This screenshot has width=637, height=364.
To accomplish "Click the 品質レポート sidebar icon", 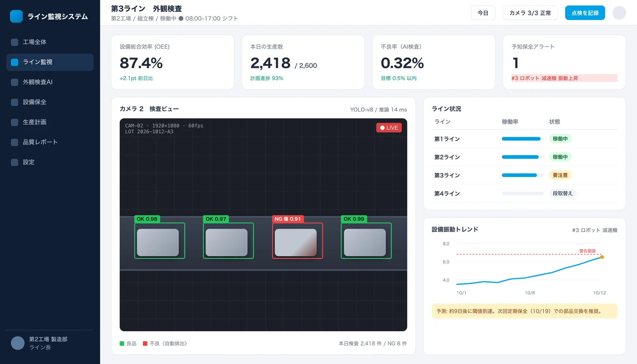I will point(15,142).
